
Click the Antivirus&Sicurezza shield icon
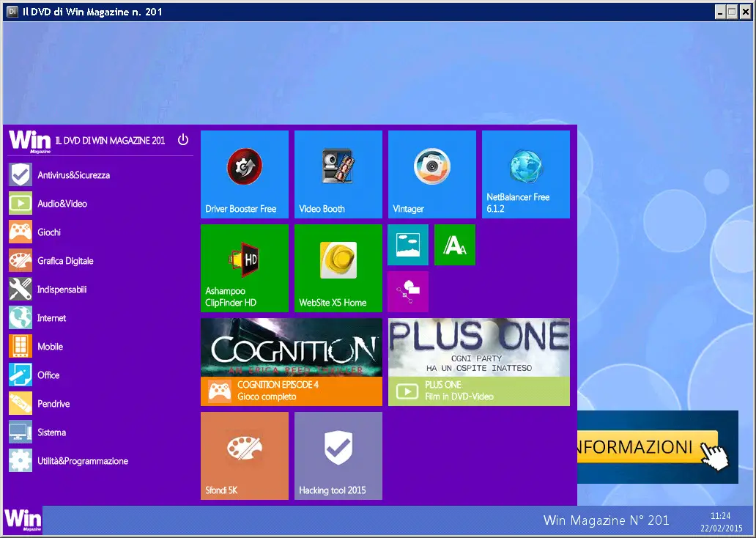[x=21, y=174]
